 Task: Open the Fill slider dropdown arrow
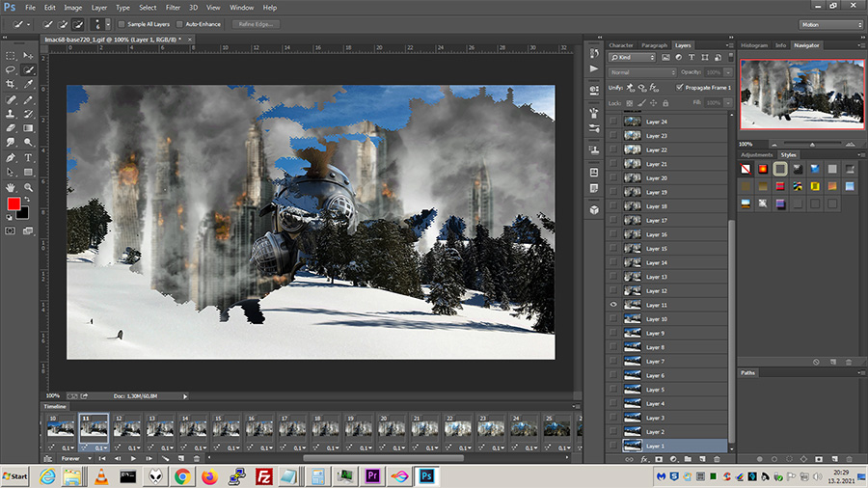click(x=728, y=103)
